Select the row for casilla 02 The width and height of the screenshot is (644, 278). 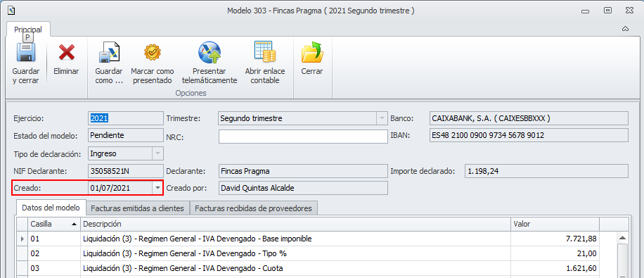coord(316,253)
